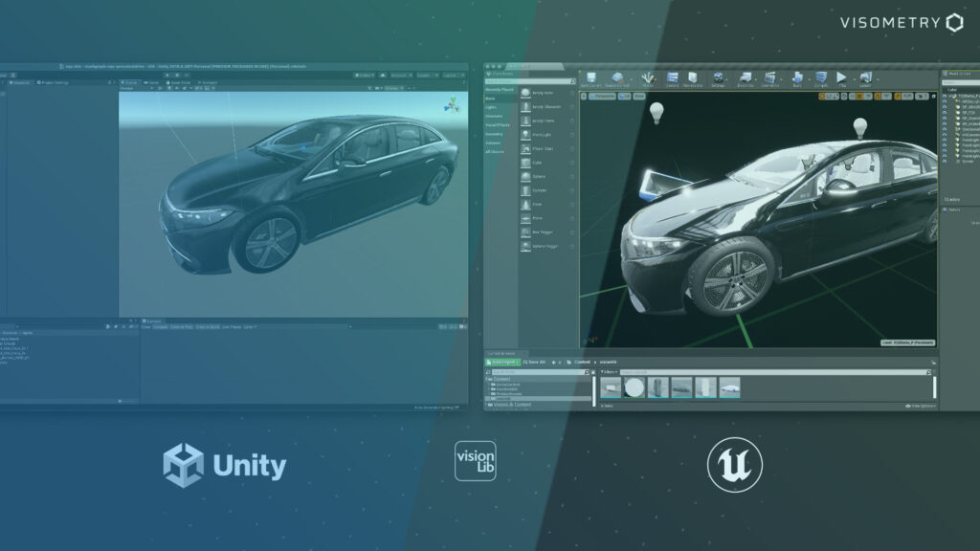Select the Cone actor icon
This screenshot has height=551, width=980.
525,205
